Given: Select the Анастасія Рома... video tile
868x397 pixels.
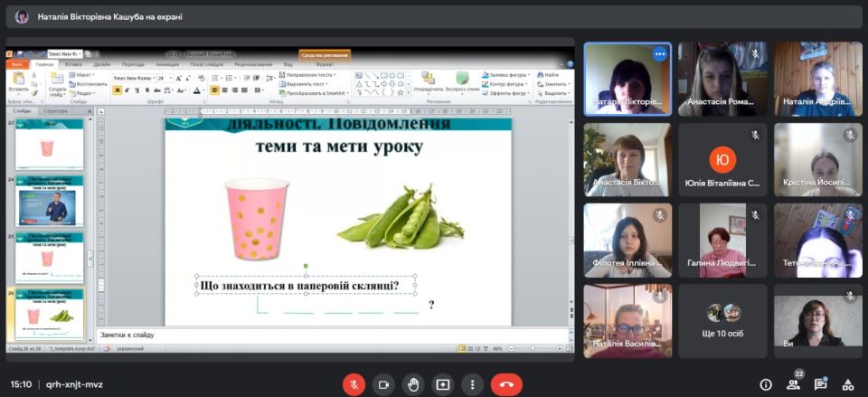Looking at the screenshot, I should click(723, 79).
